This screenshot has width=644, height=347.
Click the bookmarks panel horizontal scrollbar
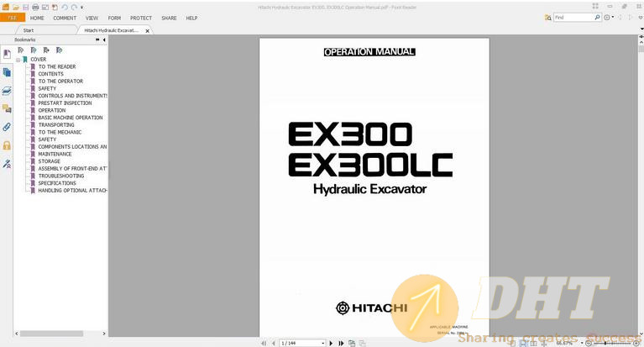pos(51,334)
